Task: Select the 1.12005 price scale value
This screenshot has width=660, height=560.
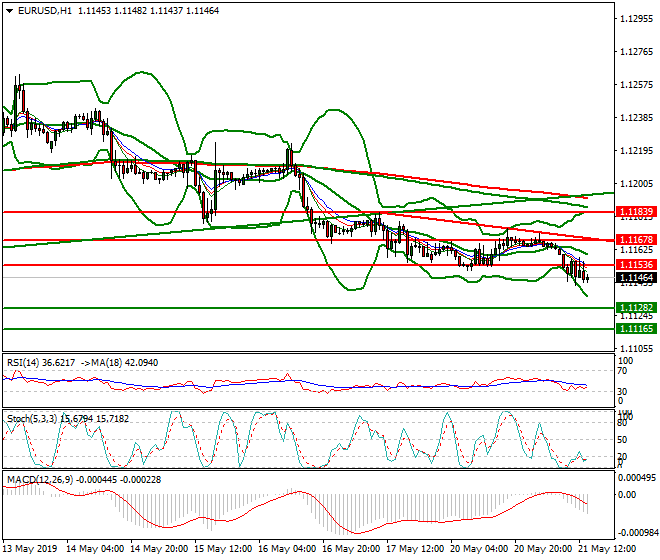Action: click(x=637, y=184)
